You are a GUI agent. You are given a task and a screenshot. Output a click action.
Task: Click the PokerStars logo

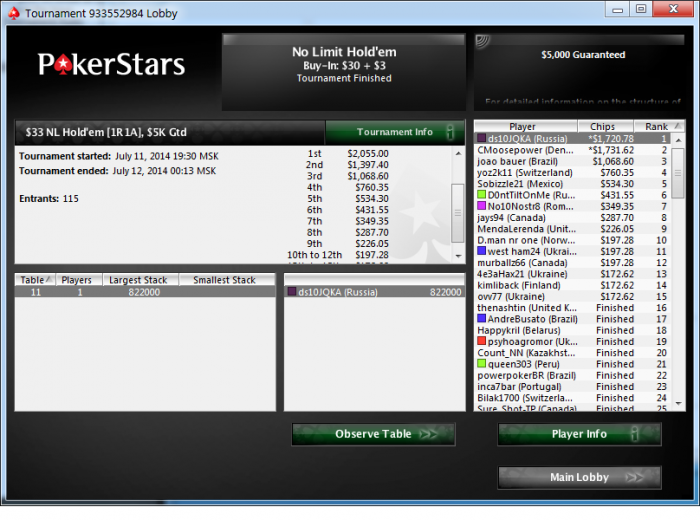click(111, 64)
